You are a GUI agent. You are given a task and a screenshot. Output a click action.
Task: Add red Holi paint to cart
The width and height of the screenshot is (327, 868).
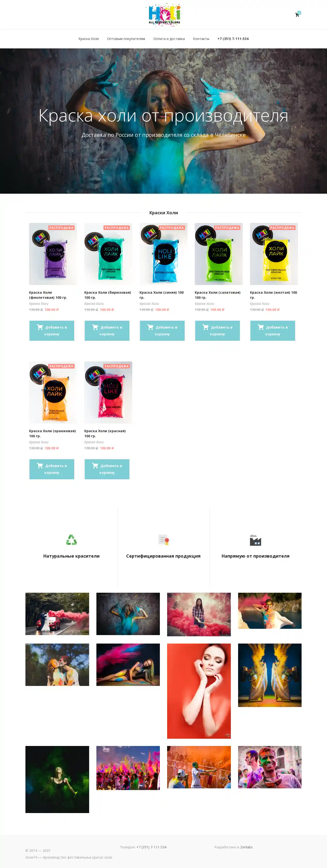click(107, 469)
